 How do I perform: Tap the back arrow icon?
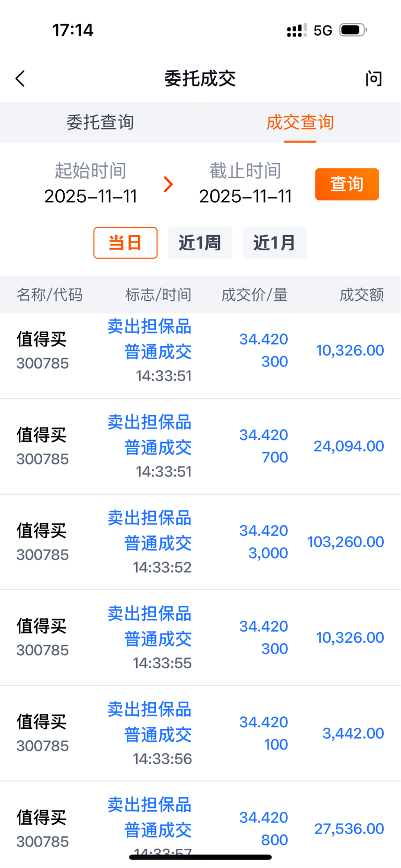tap(20, 79)
